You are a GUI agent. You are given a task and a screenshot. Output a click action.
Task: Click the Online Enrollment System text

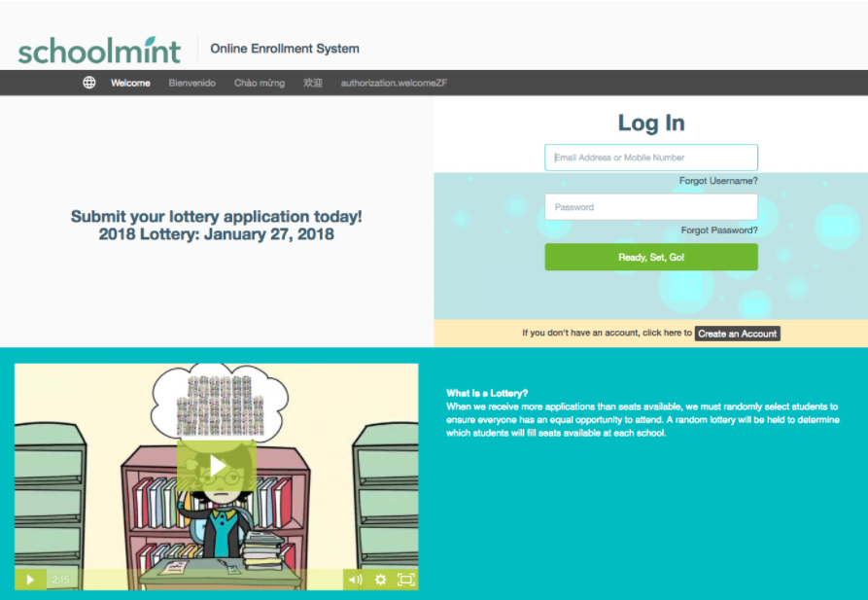(285, 49)
